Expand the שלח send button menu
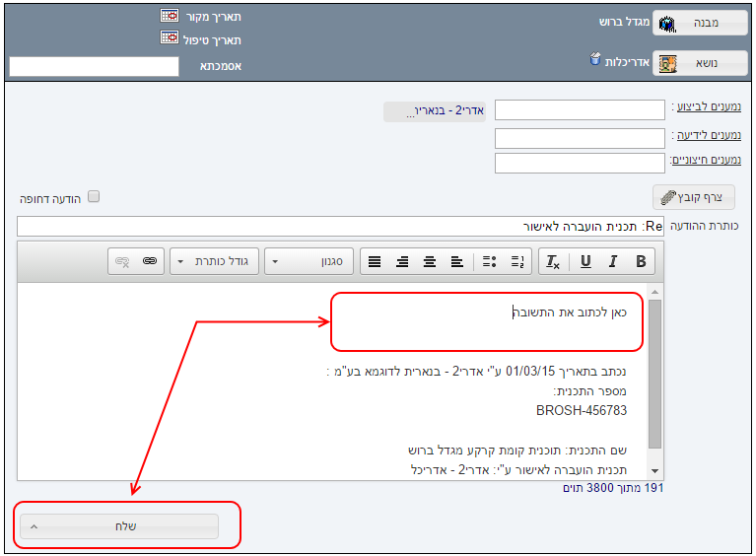Viewport: 756px width, 556px height. pyautogui.click(x=33, y=526)
